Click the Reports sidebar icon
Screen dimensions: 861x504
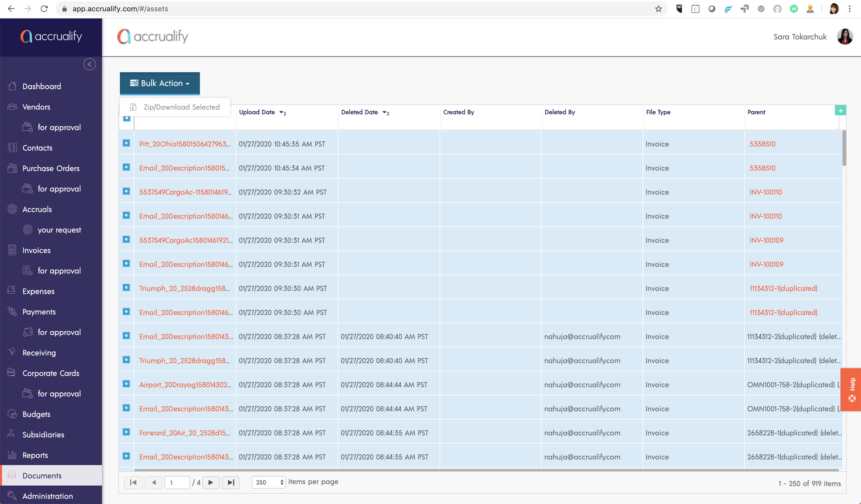pyautogui.click(x=12, y=455)
